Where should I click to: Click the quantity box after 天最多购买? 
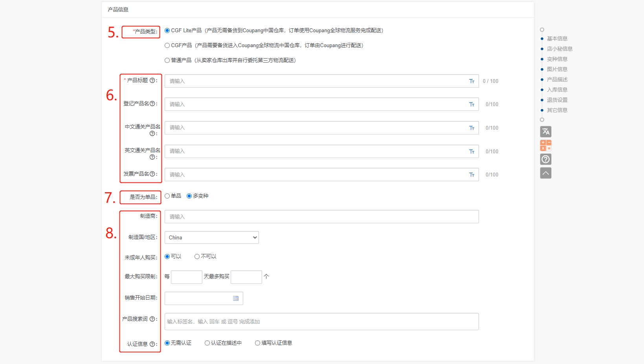246,277
